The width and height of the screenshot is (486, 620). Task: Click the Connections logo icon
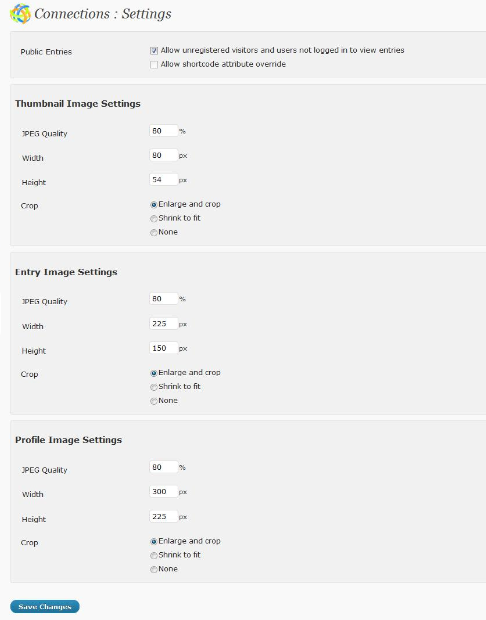pos(20,14)
